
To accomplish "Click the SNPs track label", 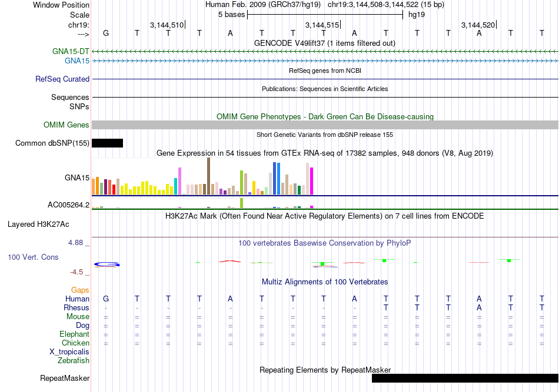I will [79, 106].
